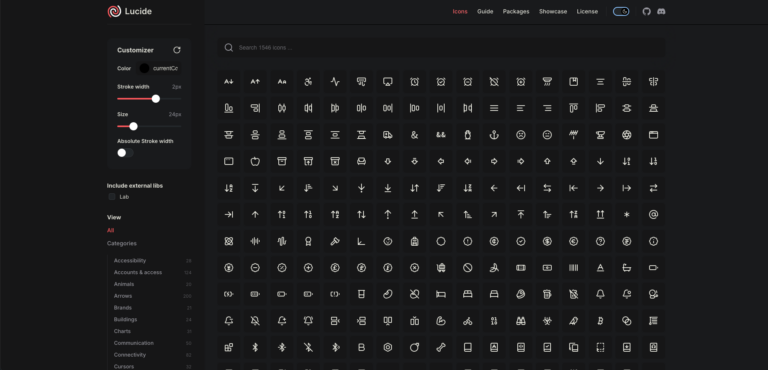Screen dimensions: 768x370
Task: Open the biohazard icon
Action: tap(547, 321)
